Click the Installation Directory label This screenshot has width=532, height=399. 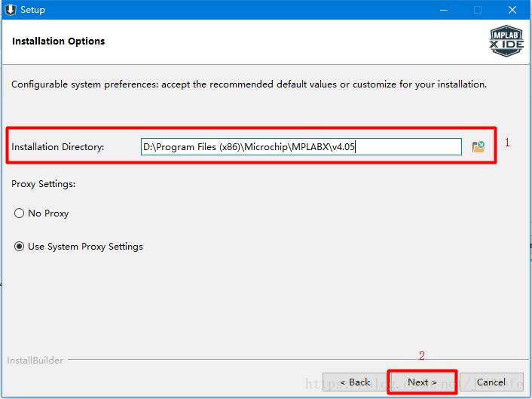click(x=57, y=147)
